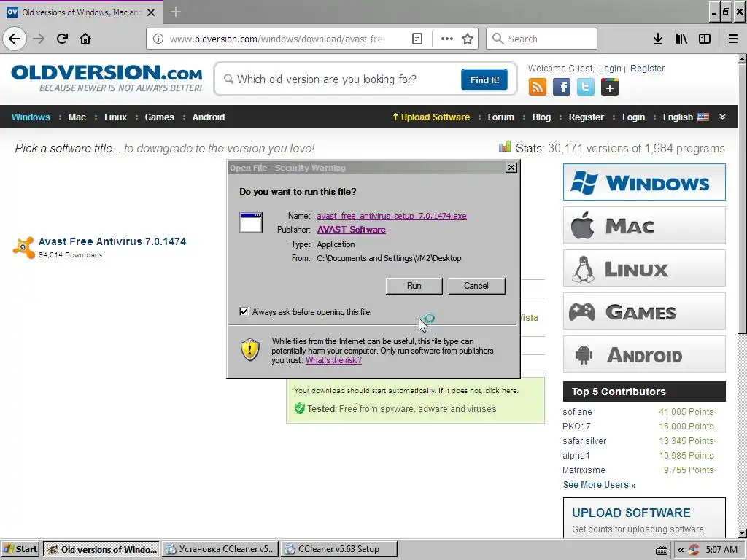Image resolution: width=747 pixels, height=560 pixels.
Task: Open contributor sofiane's profile
Action: pos(578,412)
